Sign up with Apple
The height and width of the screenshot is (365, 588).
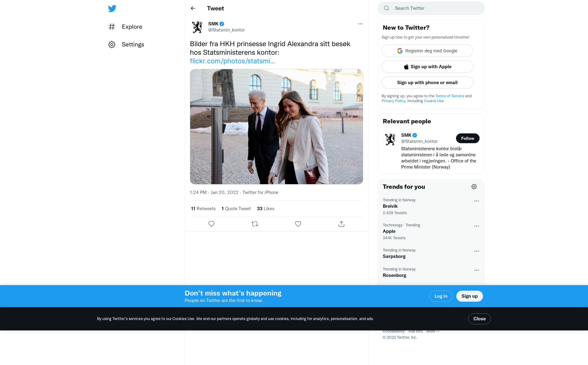428,67
